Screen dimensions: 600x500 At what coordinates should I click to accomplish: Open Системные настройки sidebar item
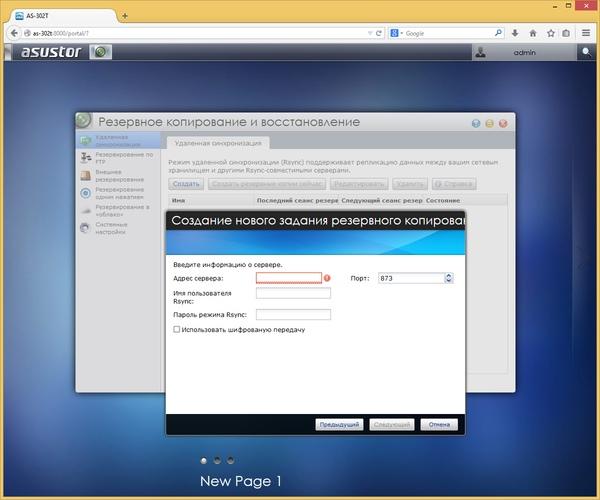pyautogui.click(x=118, y=228)
